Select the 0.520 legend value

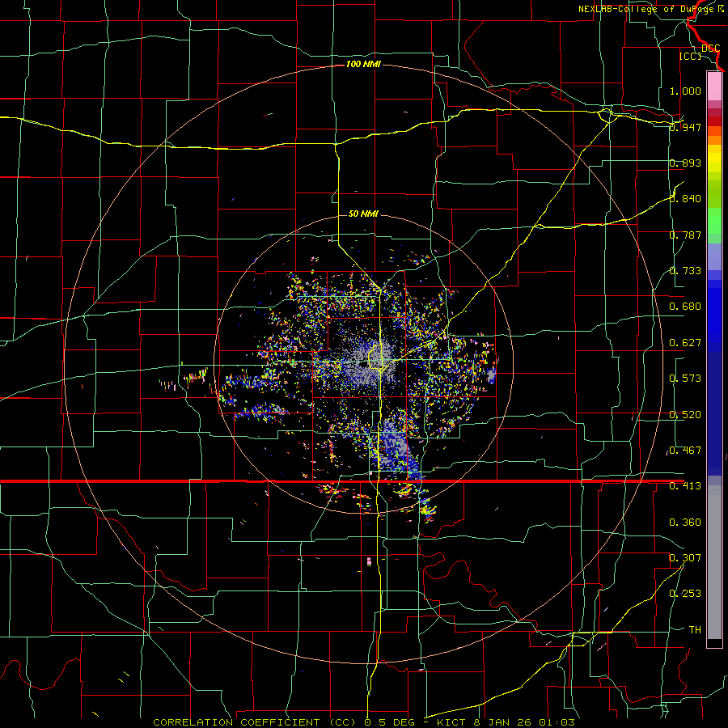click(685, 415)
